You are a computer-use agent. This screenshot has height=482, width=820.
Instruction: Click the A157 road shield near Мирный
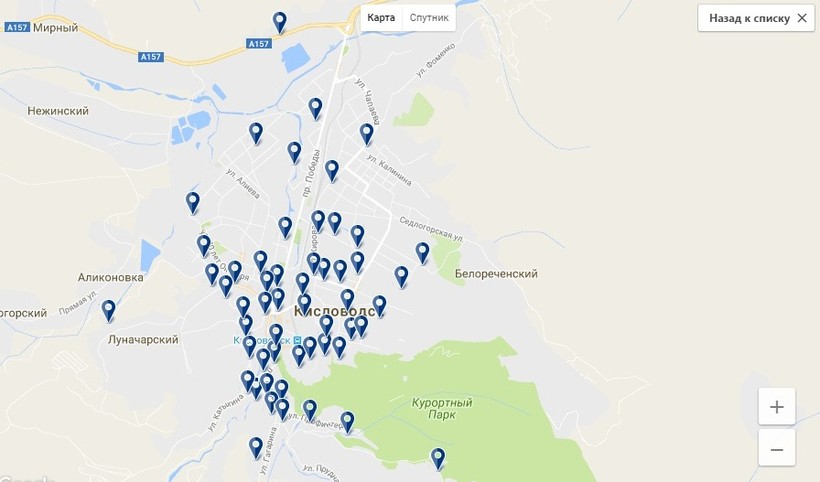coord(17,27)
